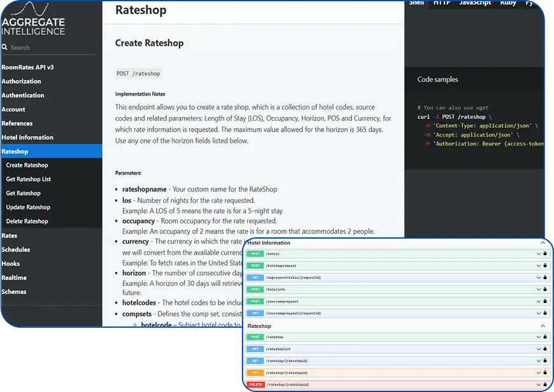Go to Get Rateshop sub-item
554x392 pixels.
tap(24, 193)
